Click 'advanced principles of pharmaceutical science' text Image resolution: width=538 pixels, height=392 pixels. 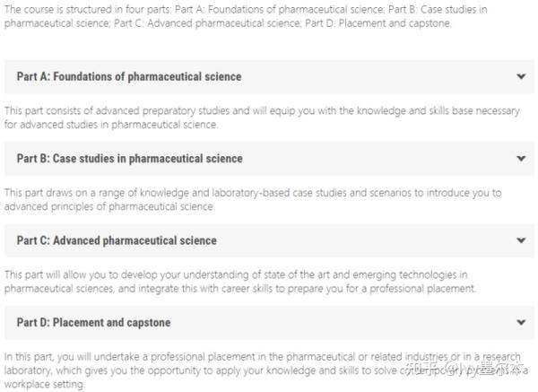click(x=109, y=206)
